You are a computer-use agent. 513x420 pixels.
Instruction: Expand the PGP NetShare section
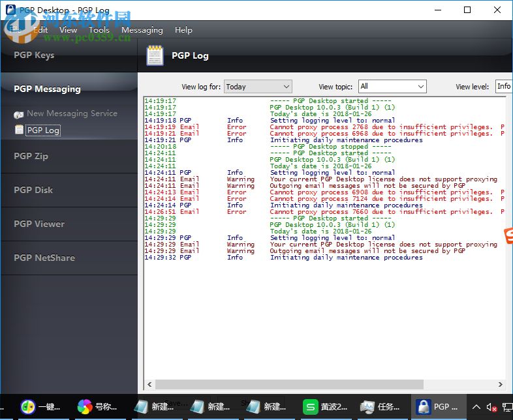tap(69, 258)
